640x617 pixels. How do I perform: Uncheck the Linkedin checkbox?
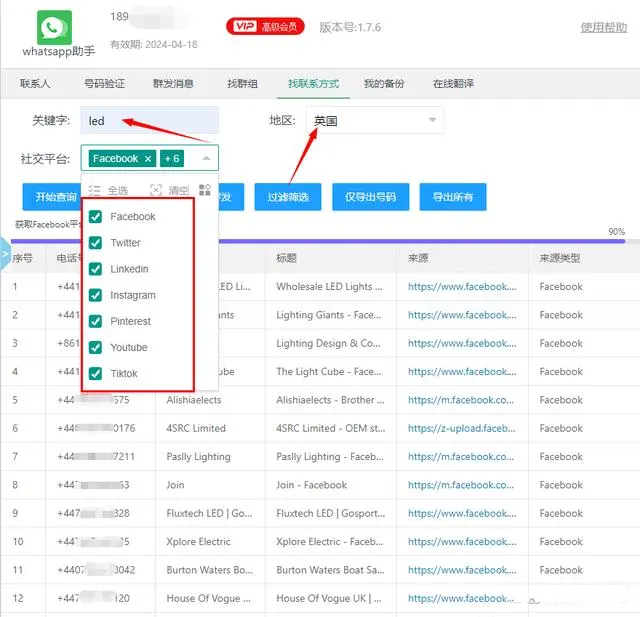point(95,269)
